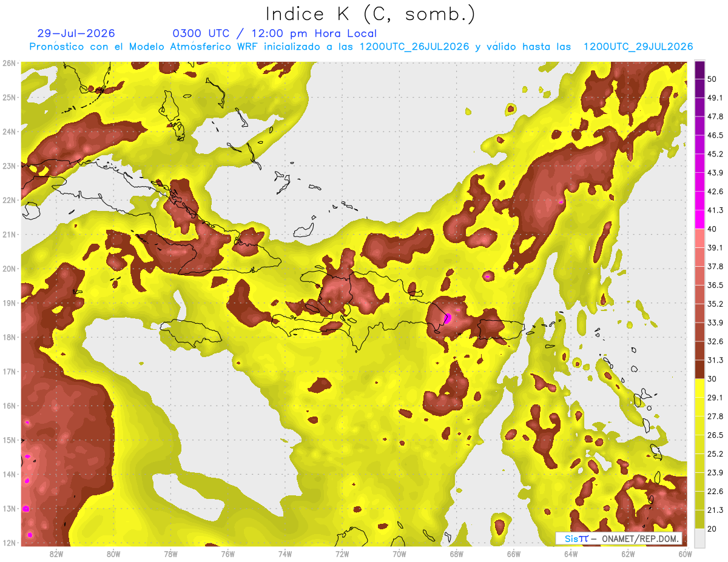Click the colorbar label "45.2"

[715, 154]
